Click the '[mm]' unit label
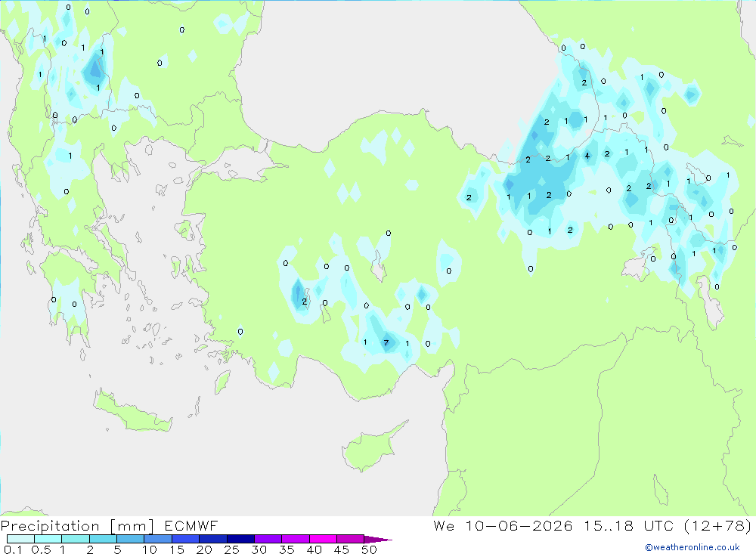 (x=132, y=526)
